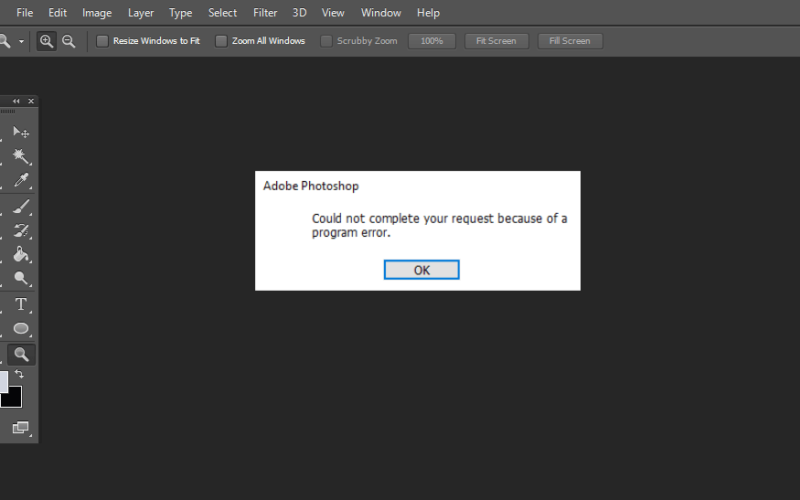Select the Eyedropper tool
Viewport: 800px width, 500px height.
21,180
